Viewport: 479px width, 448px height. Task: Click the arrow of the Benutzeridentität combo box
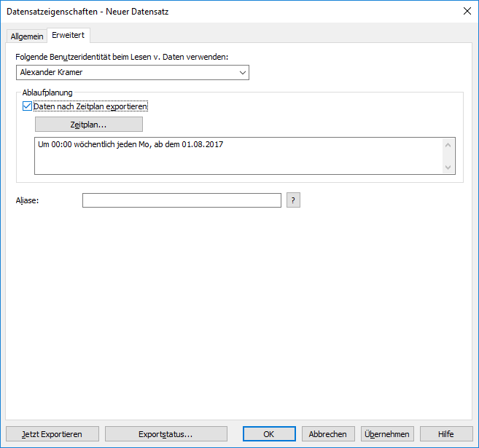[242, 72]
